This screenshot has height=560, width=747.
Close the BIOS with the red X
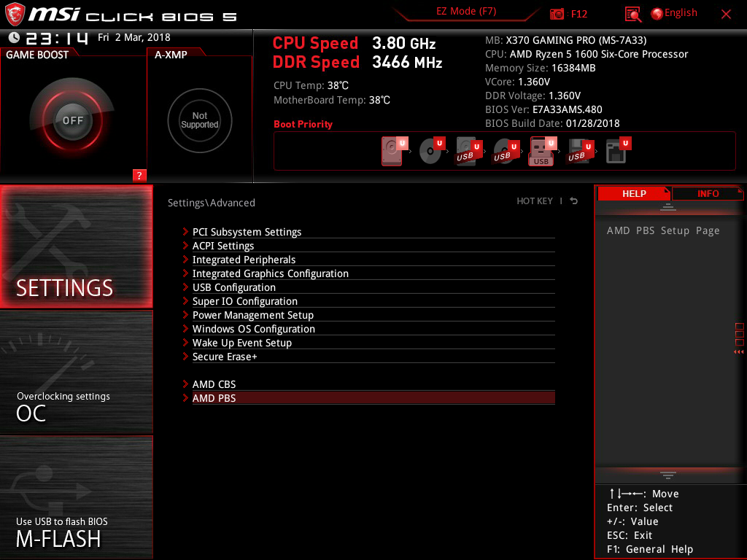click(726, 15)
